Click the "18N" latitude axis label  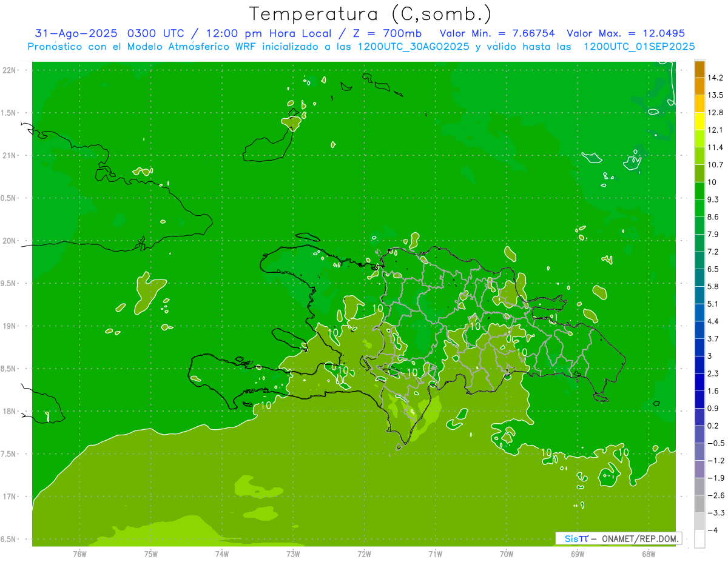pyautogui.click(x=10, y=411)
